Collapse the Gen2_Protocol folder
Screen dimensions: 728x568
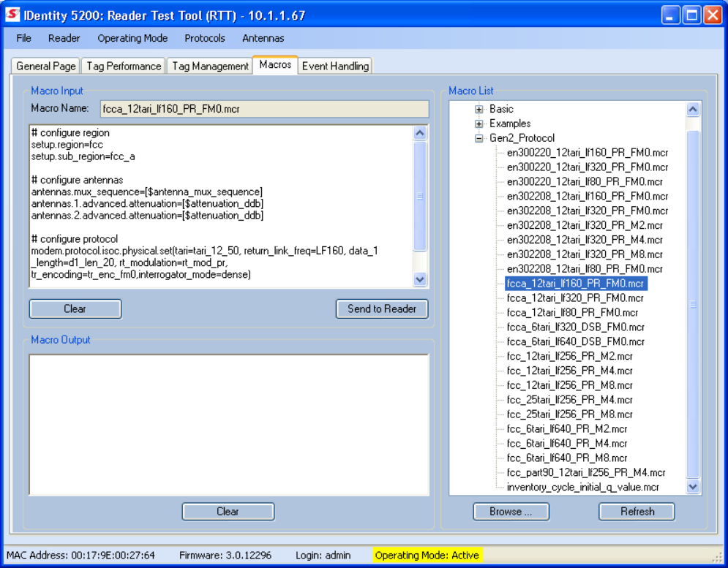click(x=479, y=138)
